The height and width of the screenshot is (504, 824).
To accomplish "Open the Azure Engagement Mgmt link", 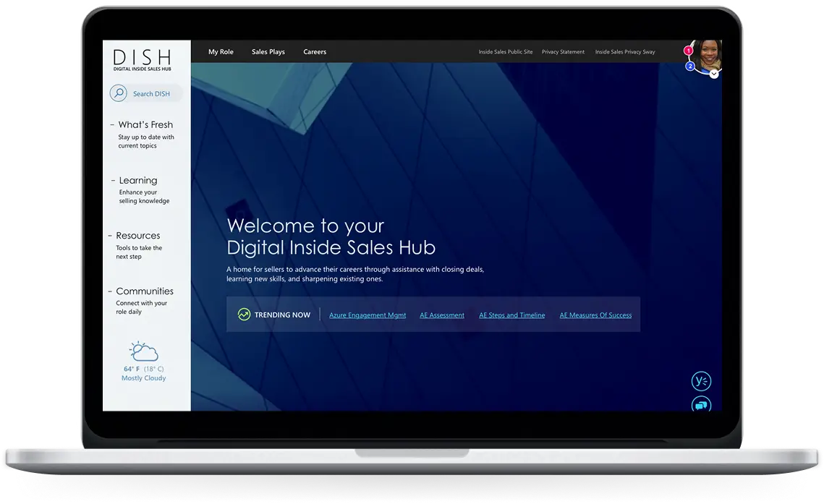I will [368, 315].
